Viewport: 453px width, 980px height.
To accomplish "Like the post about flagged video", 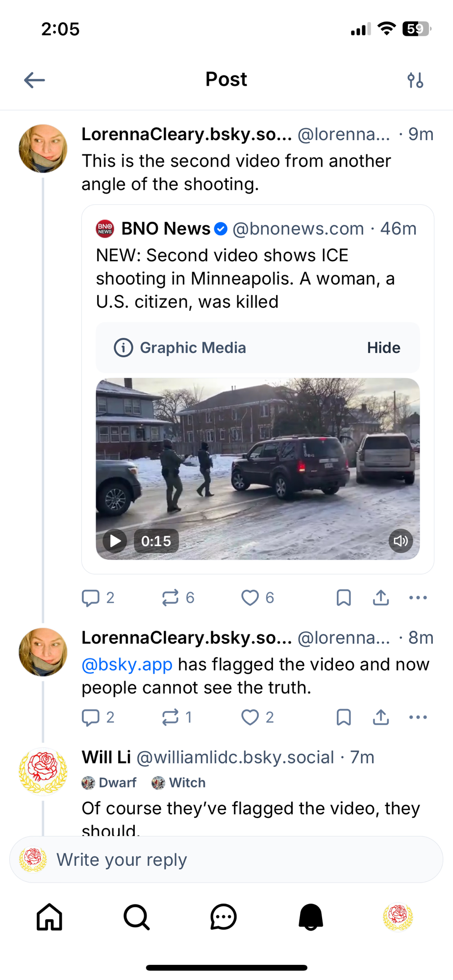I will point(250,717).
